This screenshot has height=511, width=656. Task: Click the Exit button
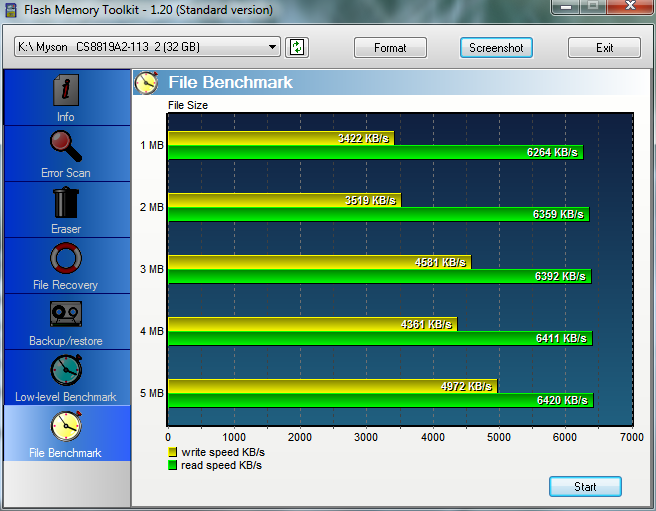pos(604,48)
